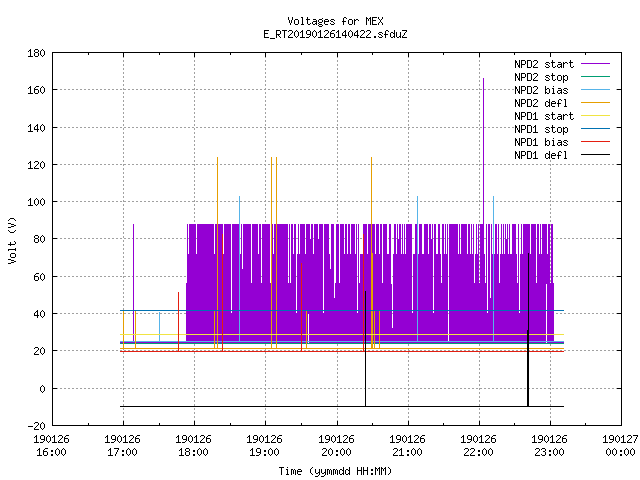The height and width of the screenshot is (480, 640).
Task: Click the file name E_RT20190126140422.sfduZ
Action: (335, 34)
